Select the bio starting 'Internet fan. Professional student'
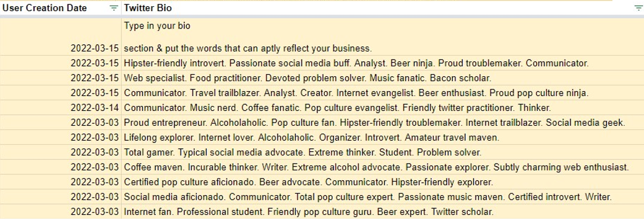The height and width of the screenshot is (223, 644). [382, 212]
